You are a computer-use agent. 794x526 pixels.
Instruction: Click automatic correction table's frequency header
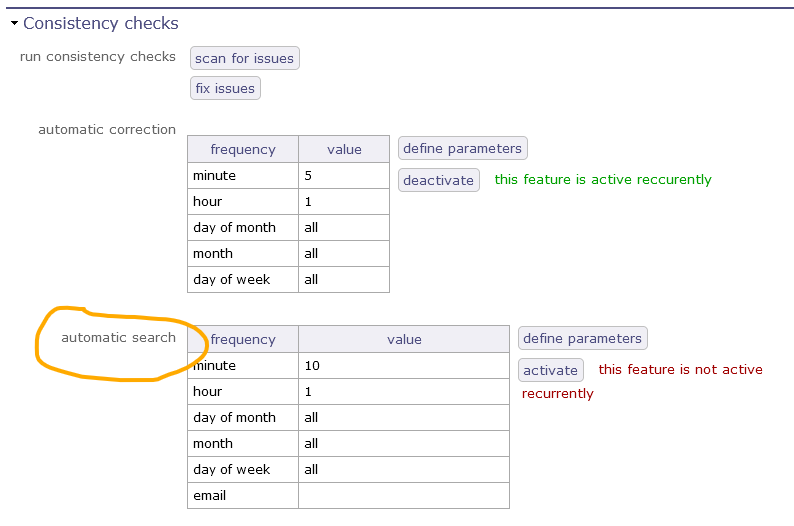tap(243, 149)
